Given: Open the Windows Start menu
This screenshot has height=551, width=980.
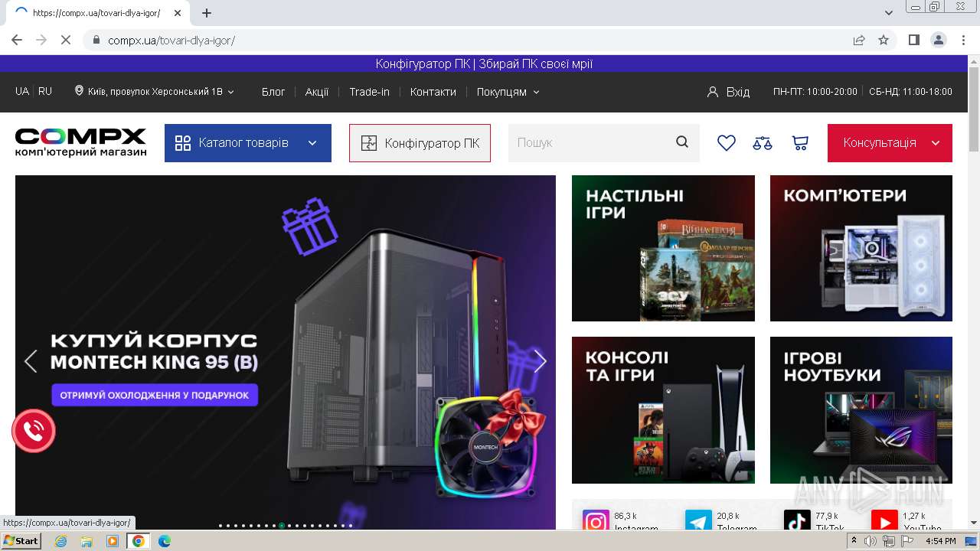Looking at the screenshot, I should [21, 541].
